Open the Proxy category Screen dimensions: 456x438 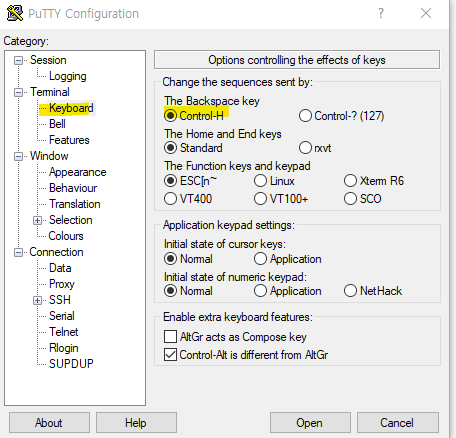[62, 284]
